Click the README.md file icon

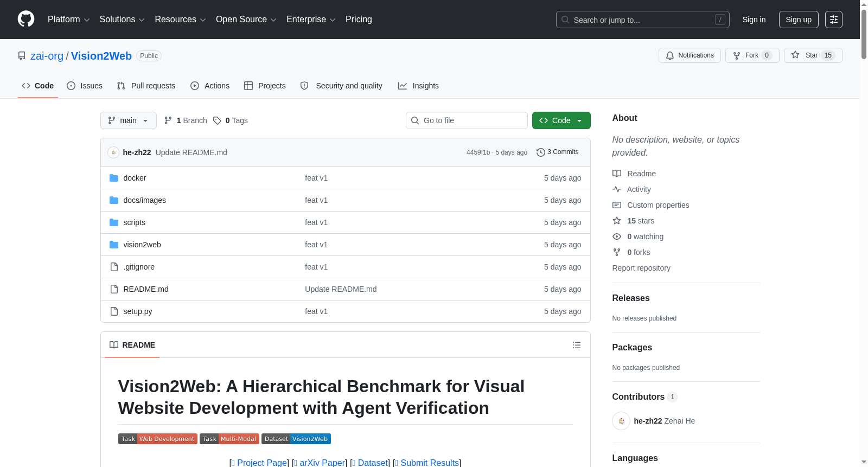pyautogui.click(x=114, y=289)
